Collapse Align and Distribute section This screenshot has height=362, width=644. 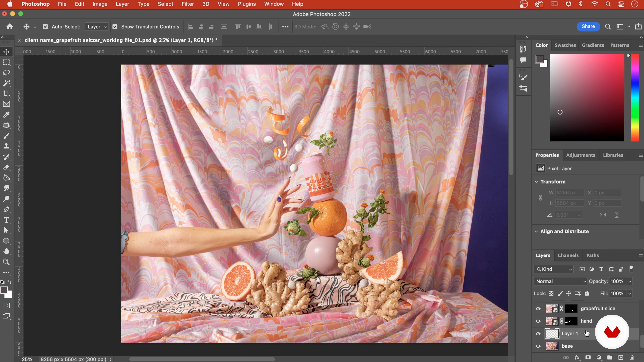click(536, 231)
